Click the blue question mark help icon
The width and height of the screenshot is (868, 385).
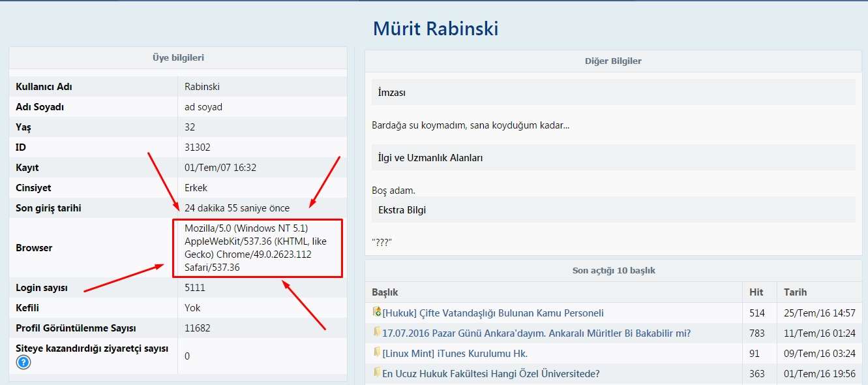point(23,362)
